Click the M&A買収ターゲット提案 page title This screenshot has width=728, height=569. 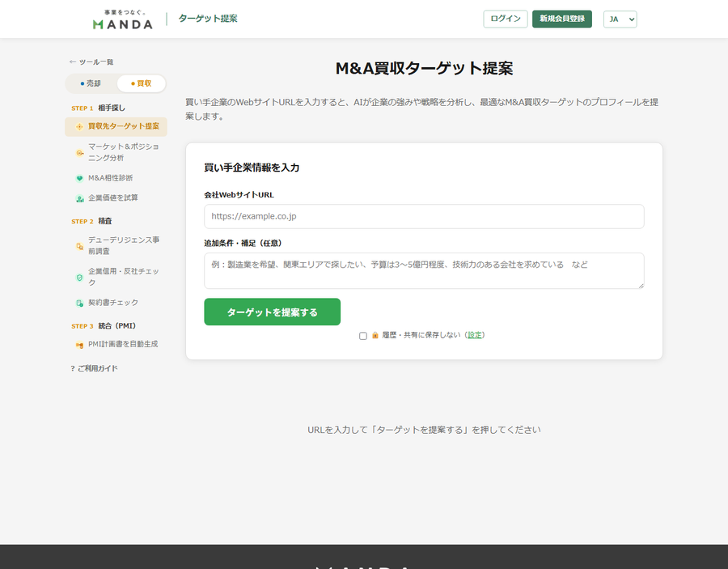tap(424, 68)
